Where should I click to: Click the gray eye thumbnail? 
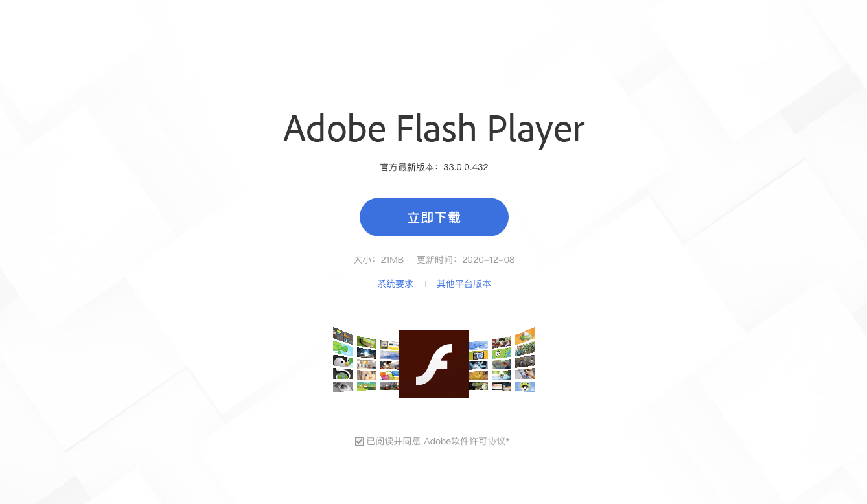pos(343,386)
